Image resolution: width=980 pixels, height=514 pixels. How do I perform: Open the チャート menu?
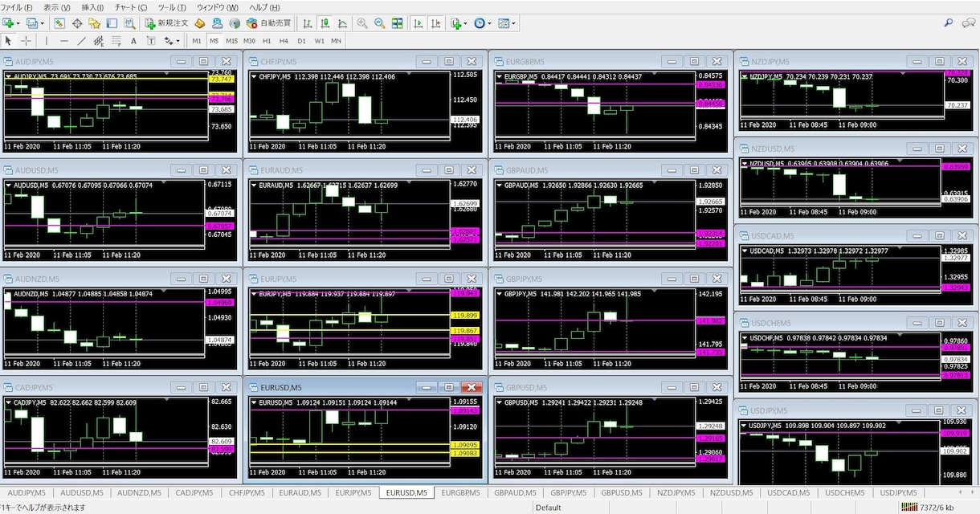click(x=130, y=7)
